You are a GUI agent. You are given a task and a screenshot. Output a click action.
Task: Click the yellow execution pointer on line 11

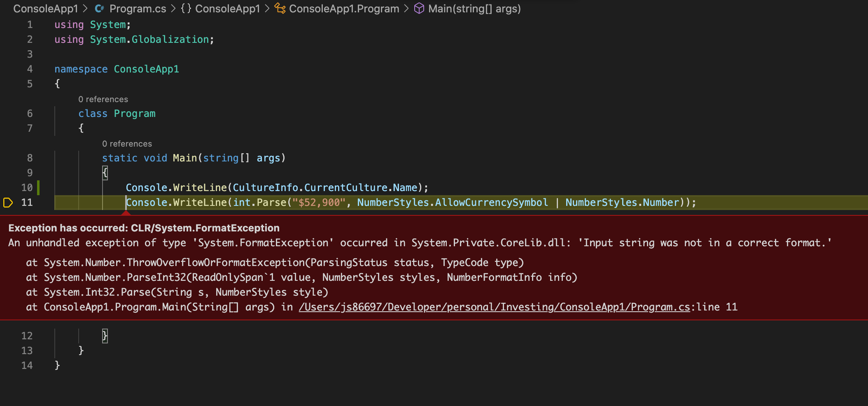7,203
